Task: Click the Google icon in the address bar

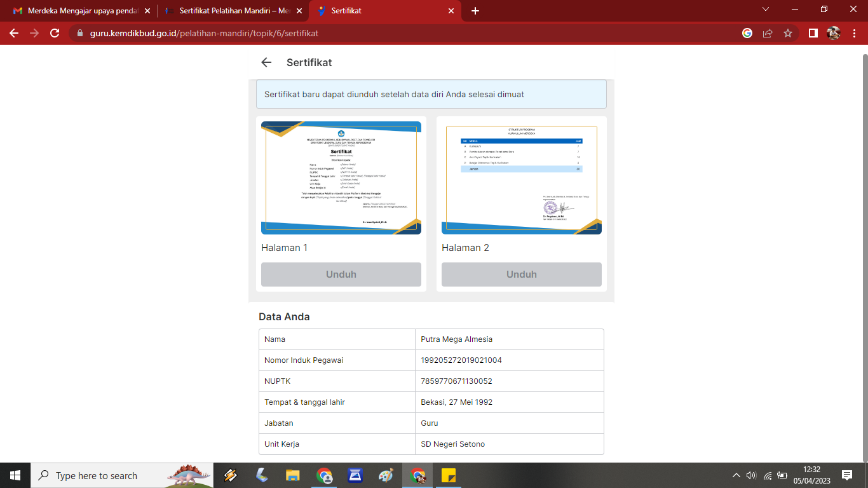Action: 747,33
